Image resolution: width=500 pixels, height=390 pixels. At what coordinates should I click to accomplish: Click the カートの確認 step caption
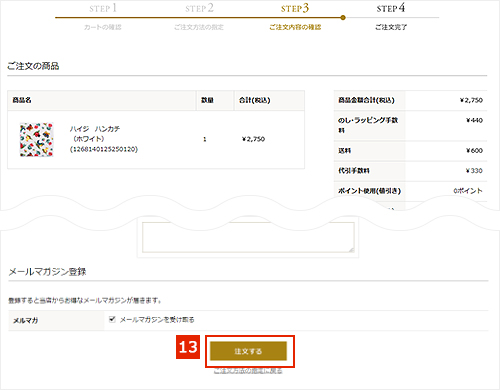click(x=103, y=27)
